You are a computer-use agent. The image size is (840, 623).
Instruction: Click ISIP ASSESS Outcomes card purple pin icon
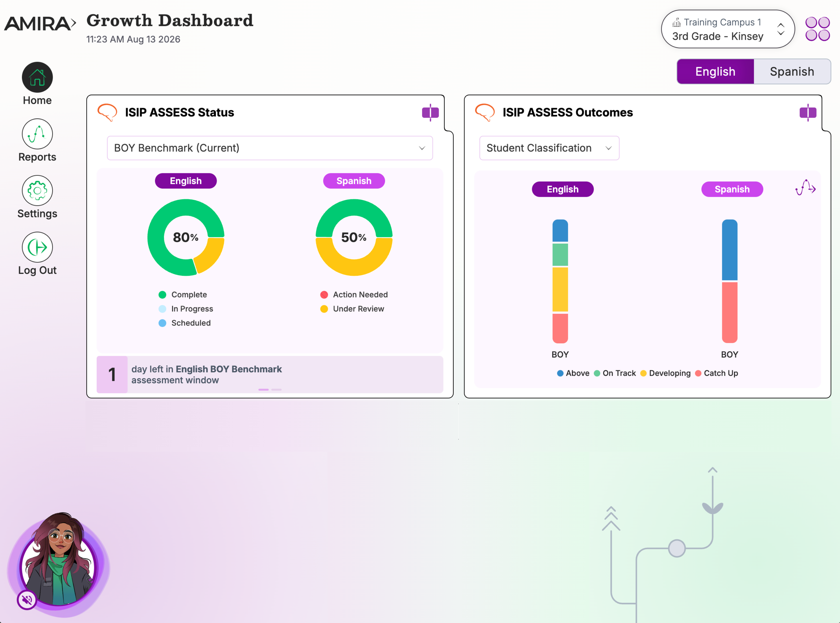[x=808, y=112]
